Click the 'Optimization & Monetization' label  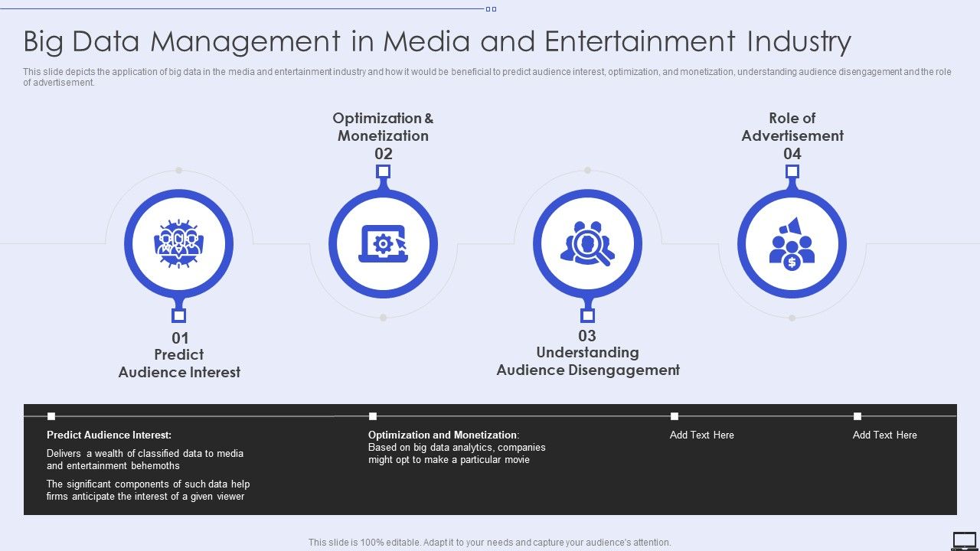click(x=383, y=127)
